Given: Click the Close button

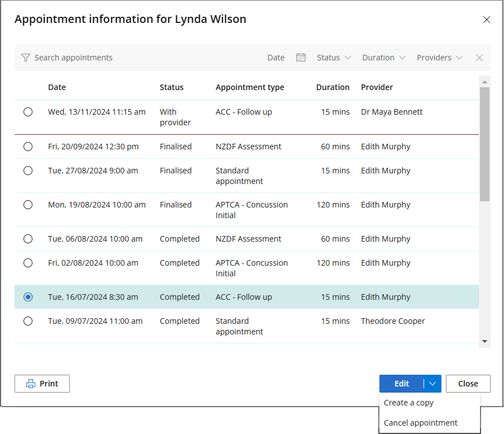Looking at the screenshot, I should (x=468, y=384).
